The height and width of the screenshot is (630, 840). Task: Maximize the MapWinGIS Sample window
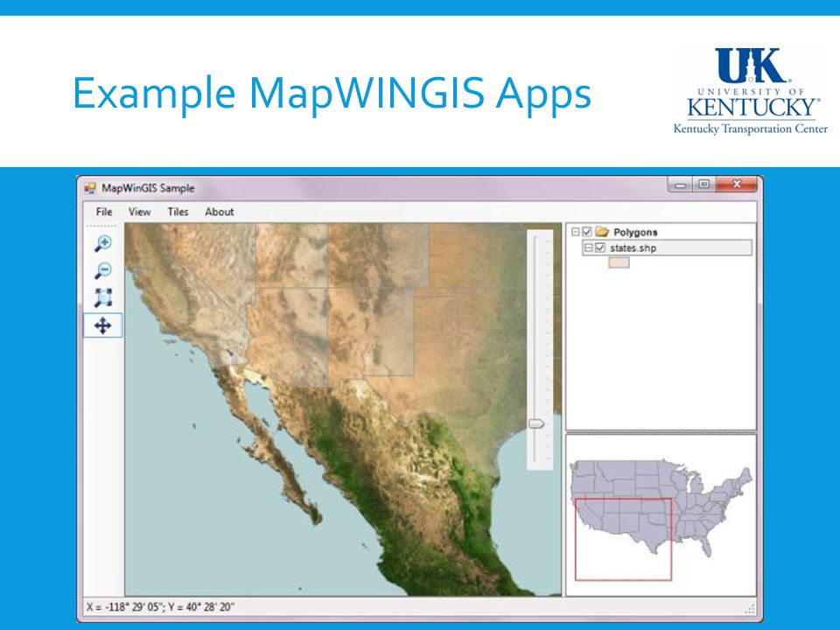tap(703, 185)
